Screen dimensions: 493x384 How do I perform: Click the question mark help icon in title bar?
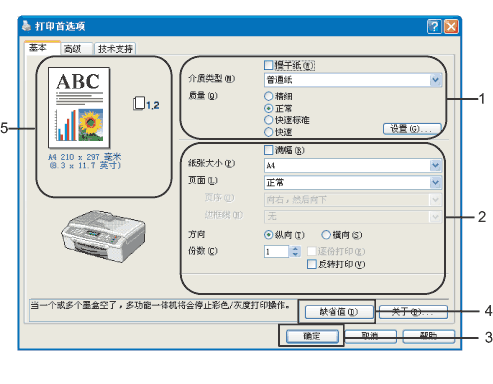point(434,26)
